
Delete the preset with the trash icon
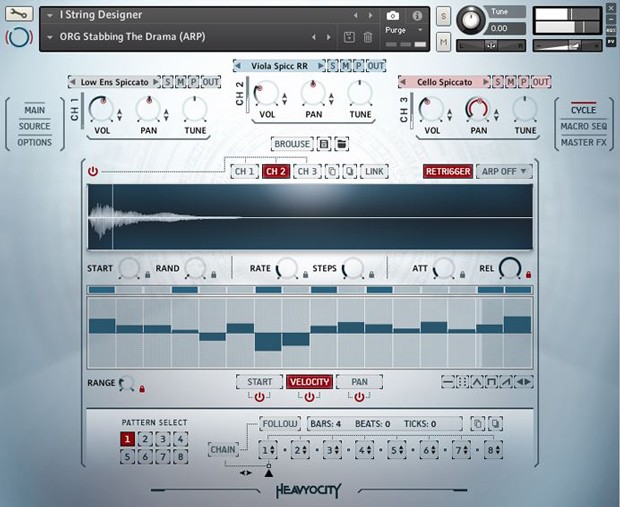[367, 37]
